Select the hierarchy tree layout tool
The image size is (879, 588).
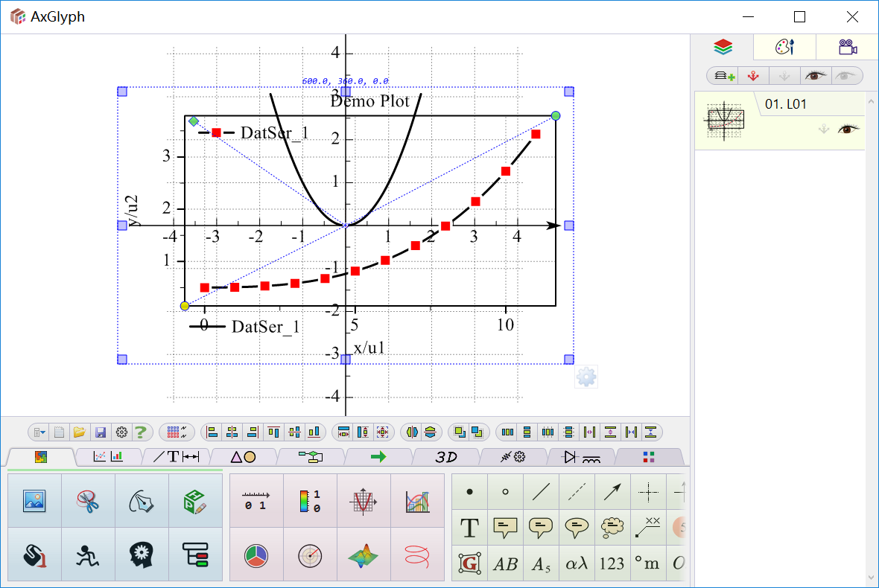[x=195, y=555]
